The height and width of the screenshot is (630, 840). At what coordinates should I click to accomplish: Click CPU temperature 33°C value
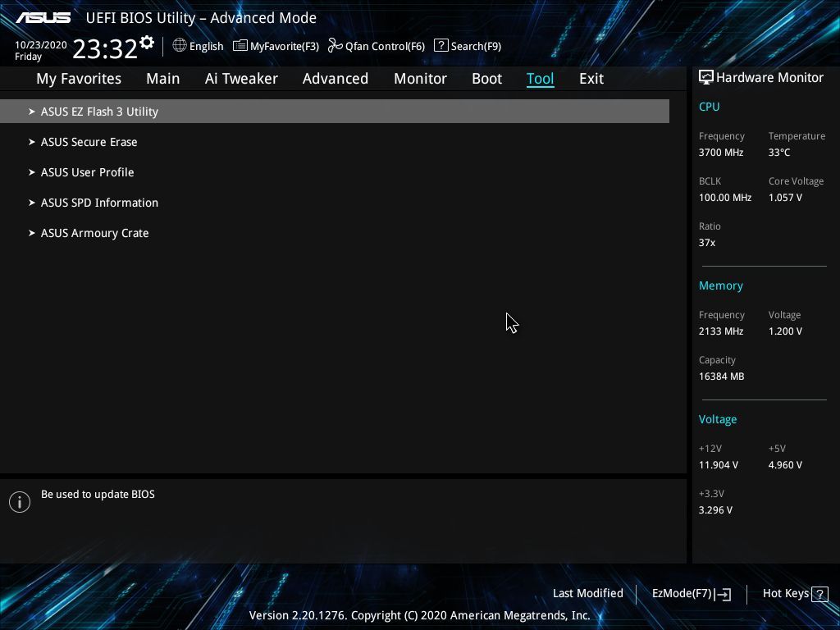(779, 153)
